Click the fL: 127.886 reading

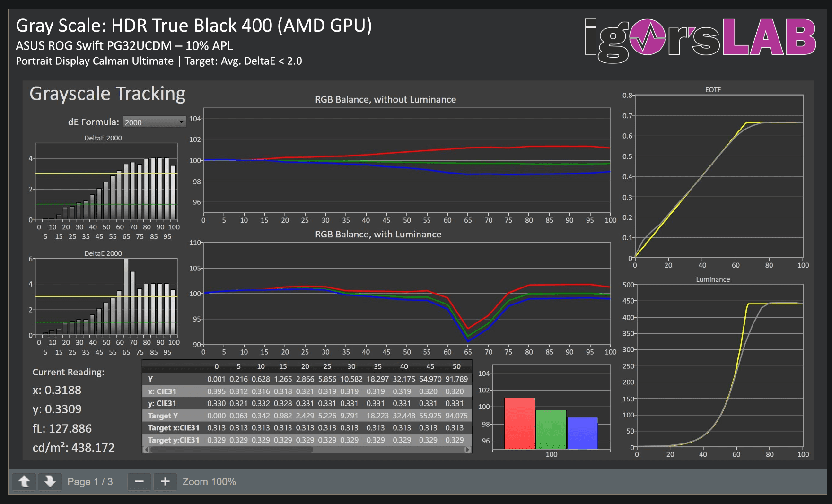(62, 429)
